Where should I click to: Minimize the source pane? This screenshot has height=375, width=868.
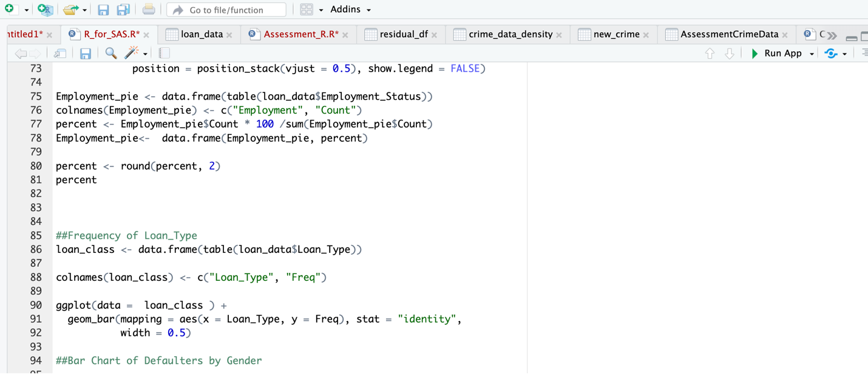(851, 37)
